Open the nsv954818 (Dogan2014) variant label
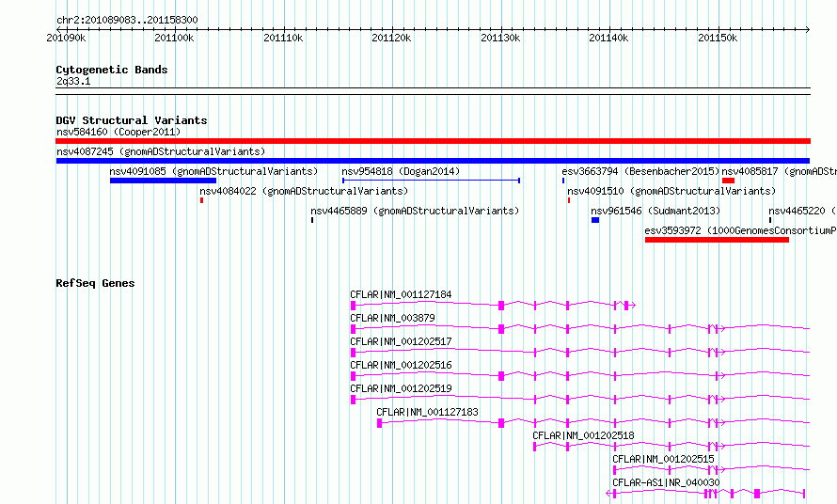The image size is (837, 504). tap(401, 171)
